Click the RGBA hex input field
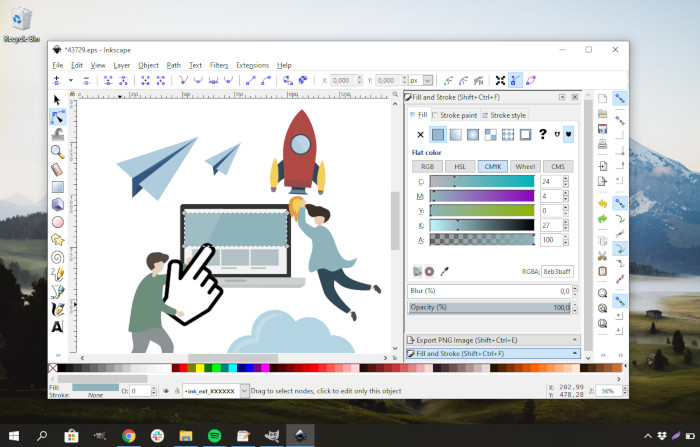The image size is (700, 447). click(558, 271)
